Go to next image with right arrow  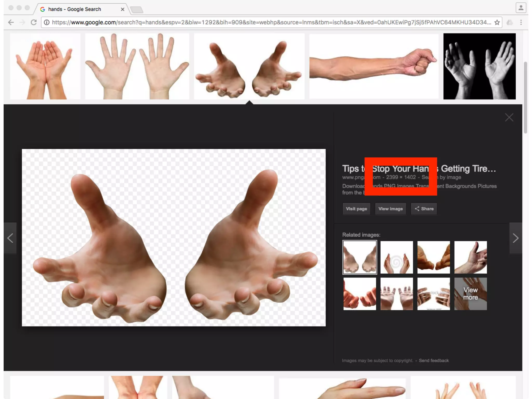click(x=515, y=238)
